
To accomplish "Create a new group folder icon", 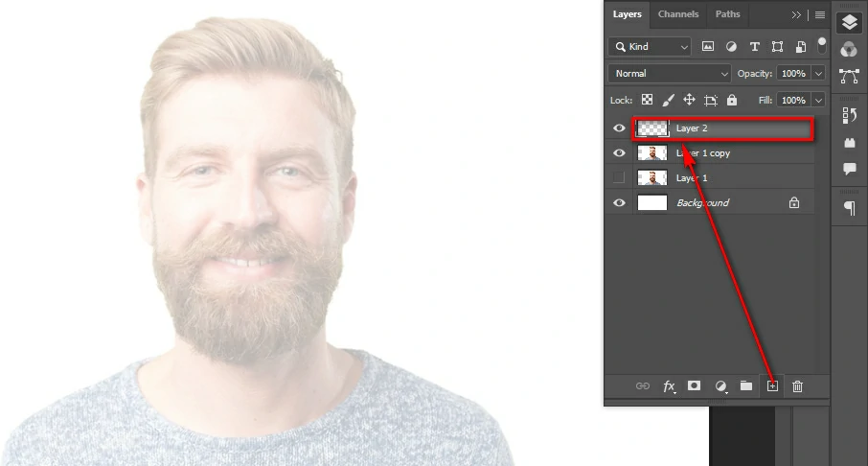I will [x=746, y=385].
